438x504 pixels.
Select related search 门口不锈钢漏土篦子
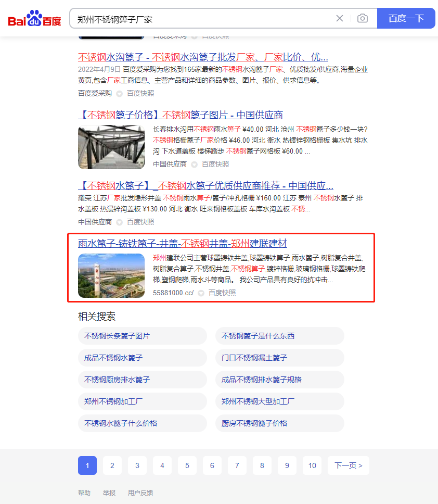[x=280, y=358]
